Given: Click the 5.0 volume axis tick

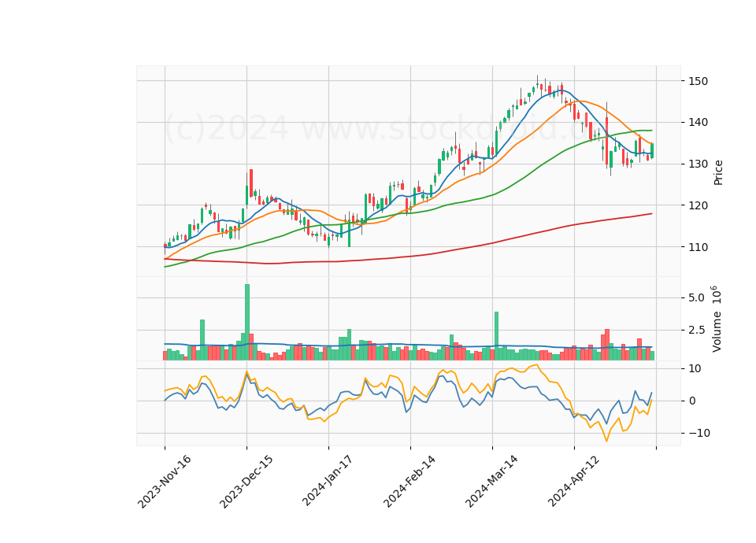Looking at the screenshot, I should pos(697,297).
